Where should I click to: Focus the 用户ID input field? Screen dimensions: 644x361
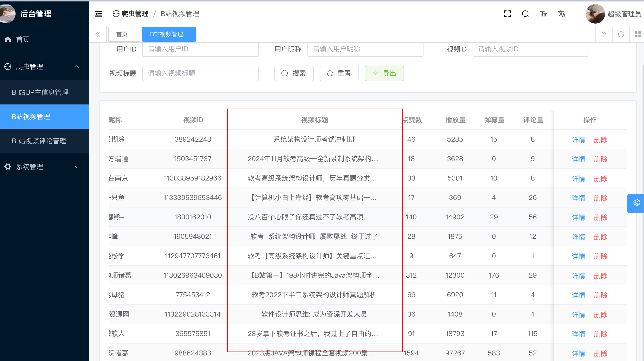click(x=201, y=49)
